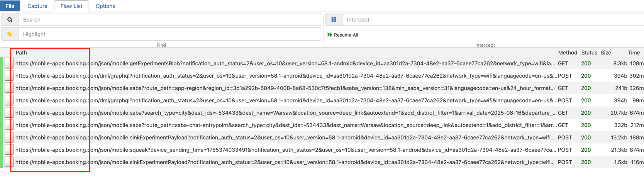This screenshot has width=644, height=180.
Task: Select the Flow List tab
Action: [x=71, y=6]
